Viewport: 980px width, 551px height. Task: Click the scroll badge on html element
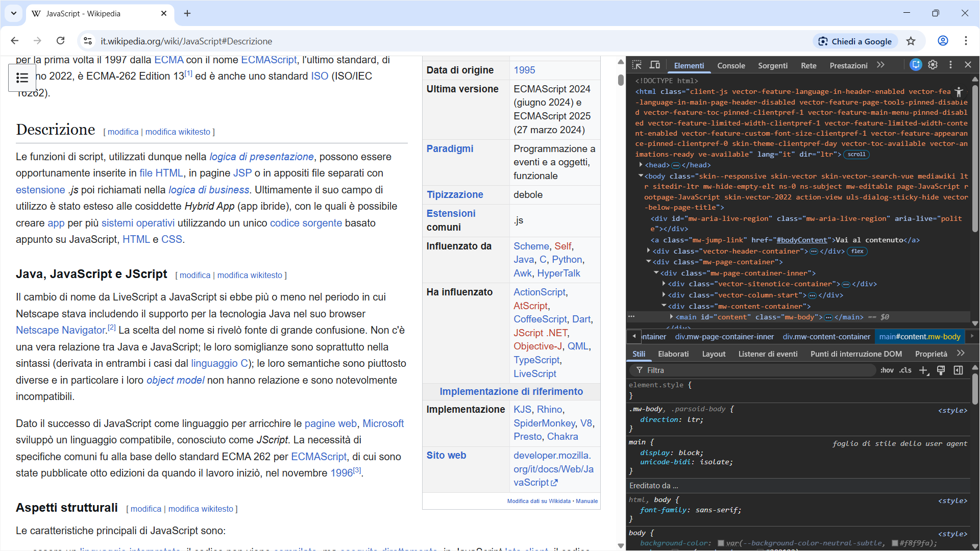pyautogui.click(x=856, y=155)
